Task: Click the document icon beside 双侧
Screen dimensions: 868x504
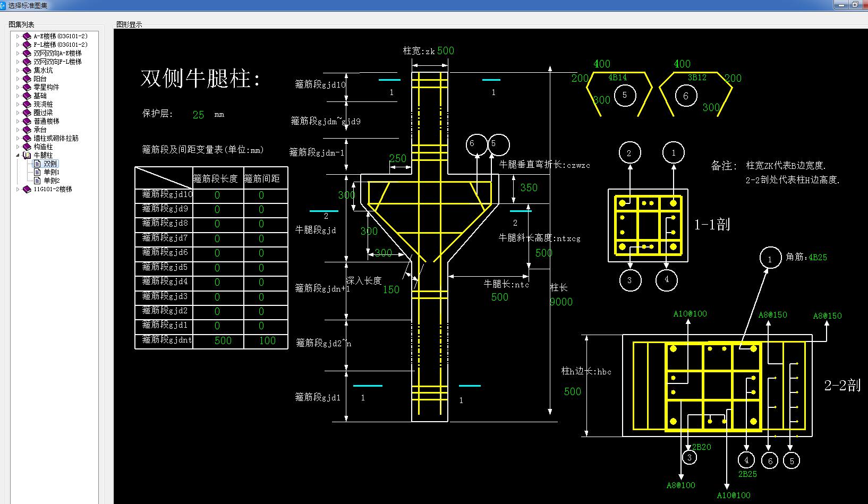Action: (x=37, y=164)
